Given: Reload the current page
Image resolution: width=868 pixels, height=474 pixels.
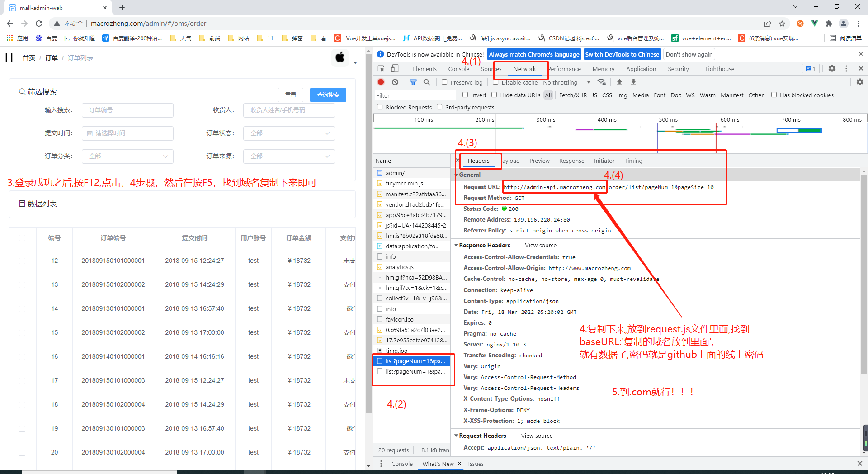Looking at the screenshot, I should (39, 24).
